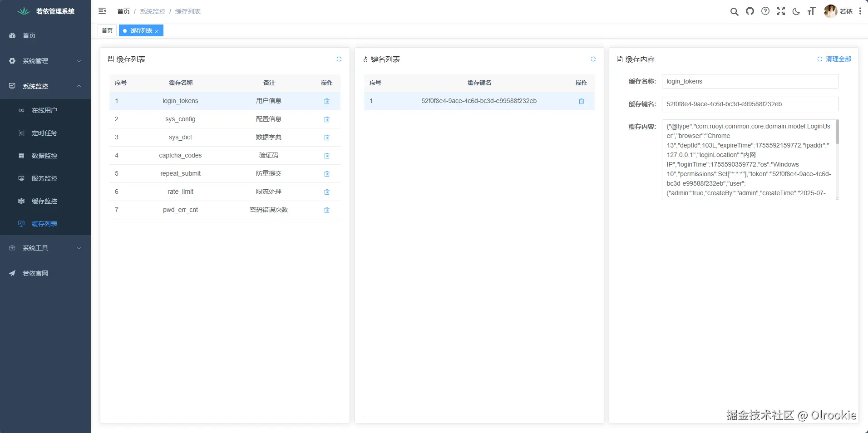Toggle fullscreen mode icon
The height and width of the screenshot is (433, 868).
(781, 11)
